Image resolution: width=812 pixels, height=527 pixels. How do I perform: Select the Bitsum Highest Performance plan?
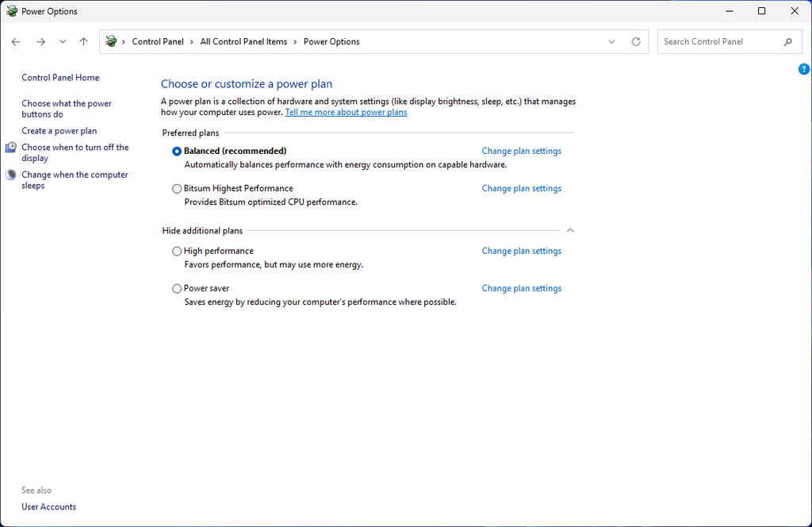tap(177, 189)
